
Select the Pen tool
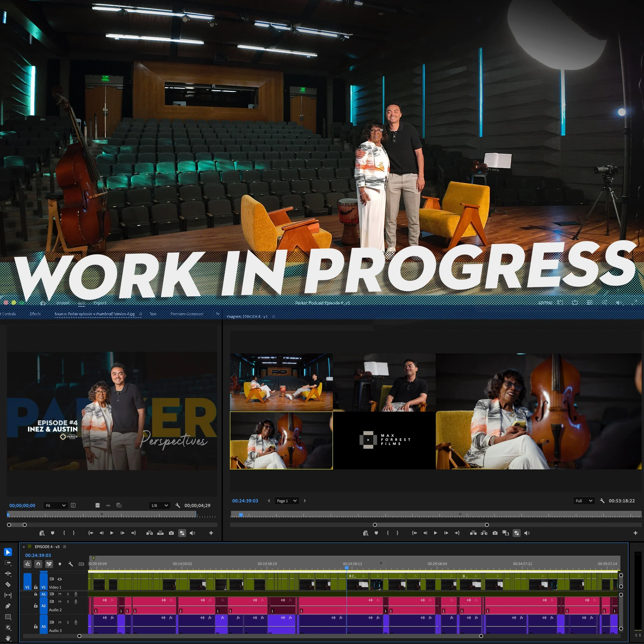click(8, 606)
